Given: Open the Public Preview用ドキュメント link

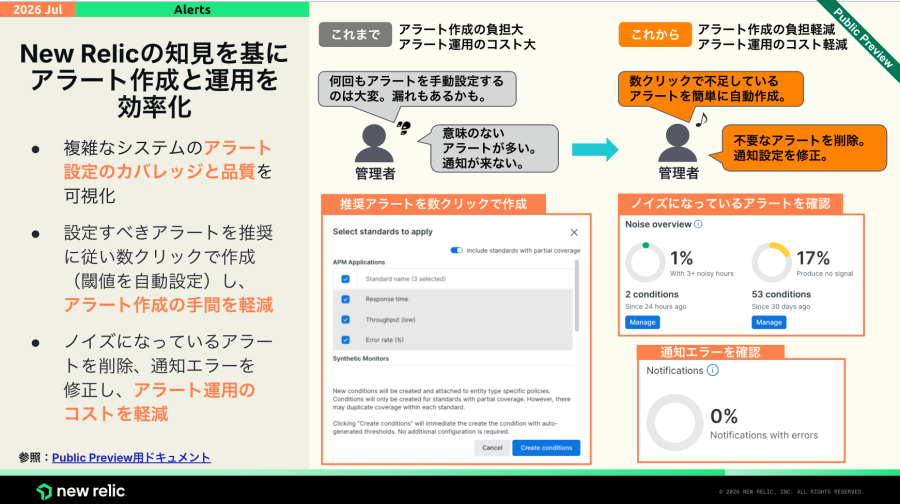Looking at the screenshot, I should pos(131,458).
